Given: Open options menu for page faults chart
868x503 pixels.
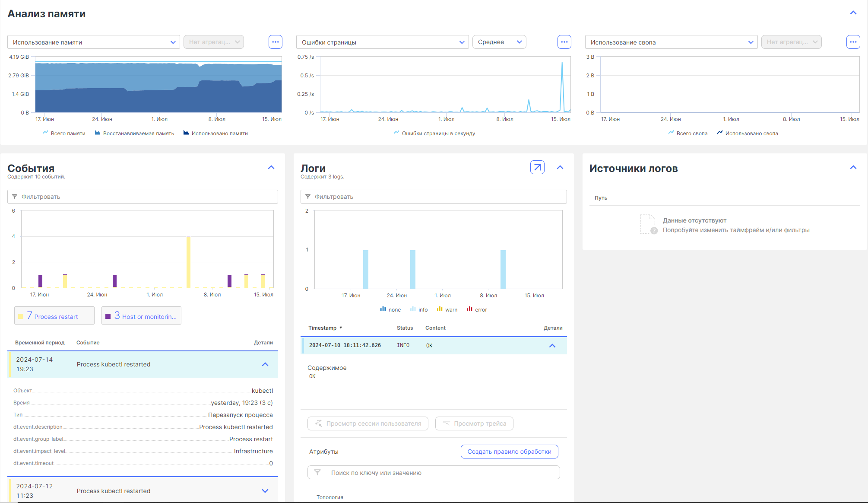Looking at the screenshot, I should (x=564, y=42).
